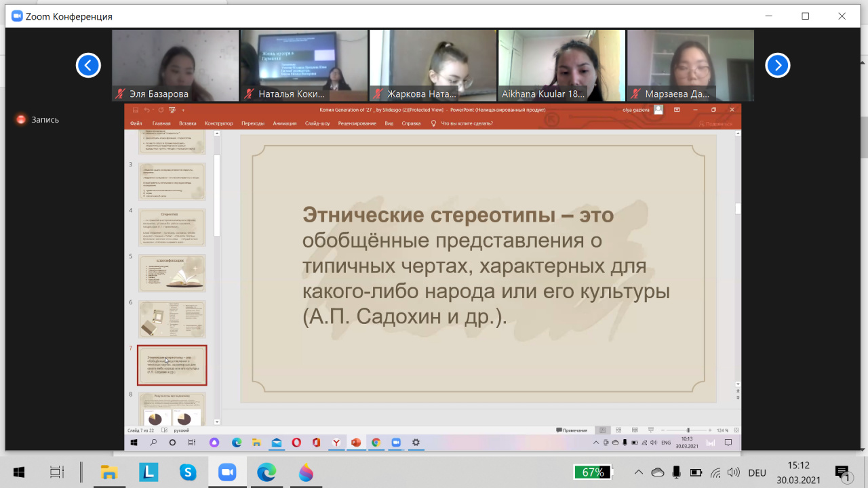Switch to the Анимация ribbon tab
This screenshot has width=868, height=488.
point(285,123)
